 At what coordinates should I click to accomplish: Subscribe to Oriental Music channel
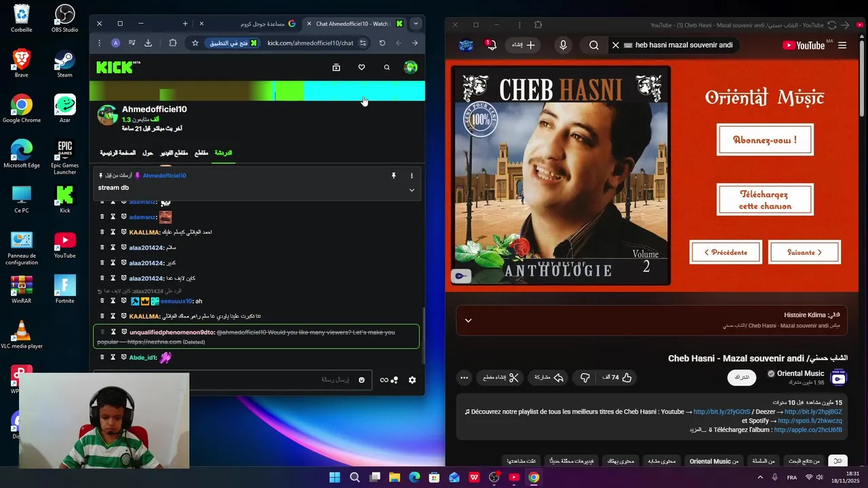(742, 378)
